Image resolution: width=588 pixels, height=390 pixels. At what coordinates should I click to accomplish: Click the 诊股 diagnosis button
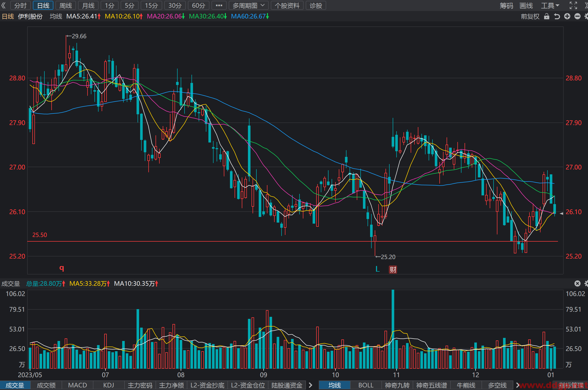(316, 5)
